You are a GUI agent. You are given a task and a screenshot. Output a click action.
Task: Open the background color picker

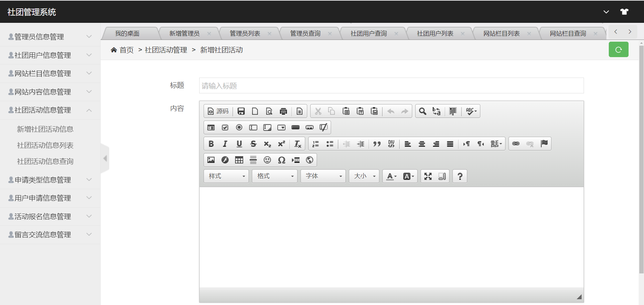[x=408, y=176]
